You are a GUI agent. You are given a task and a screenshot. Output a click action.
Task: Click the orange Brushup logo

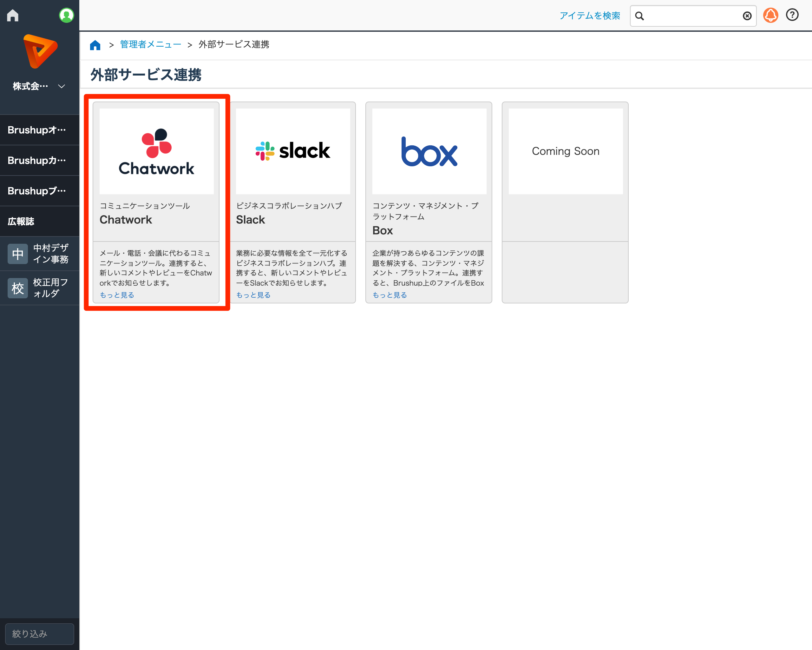pyautogui.click(x=40, y=51)
